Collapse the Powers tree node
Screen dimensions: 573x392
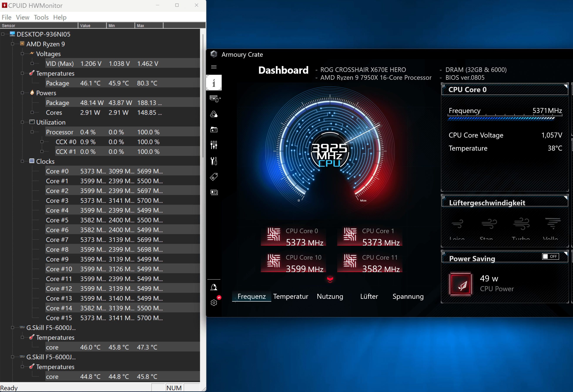pyautogui.click(x=22, y=93)
